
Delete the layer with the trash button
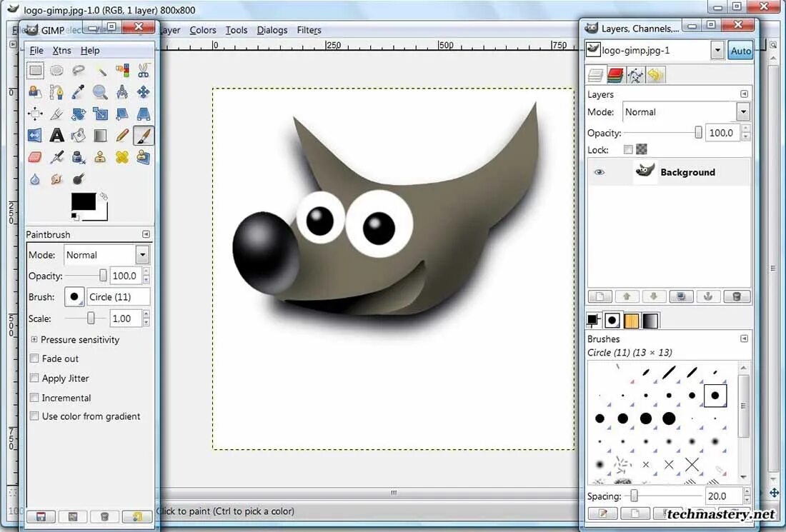click(737, 296)
